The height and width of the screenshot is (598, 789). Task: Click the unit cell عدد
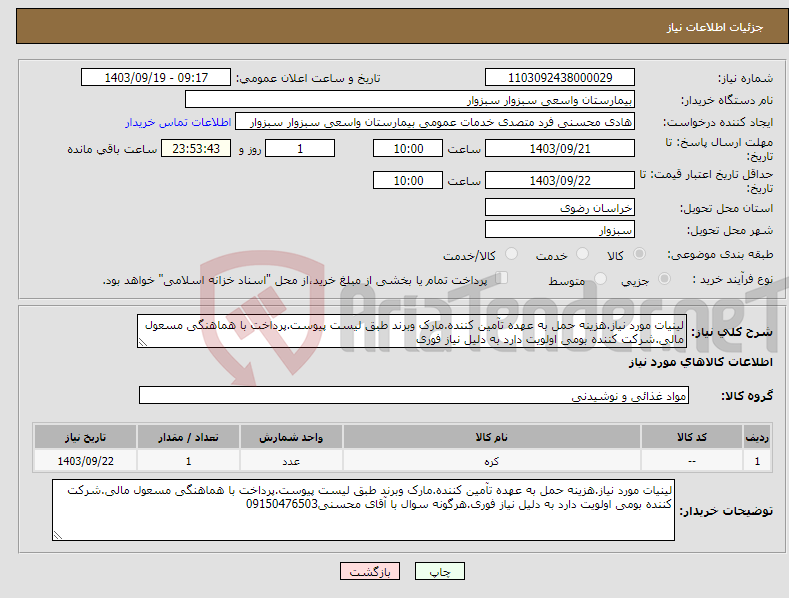(x=291, y=461)
